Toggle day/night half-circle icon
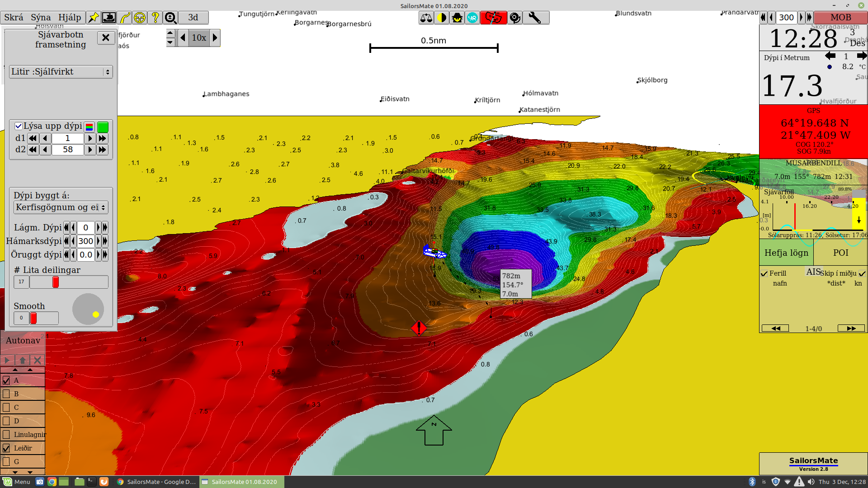 point(442,18)
